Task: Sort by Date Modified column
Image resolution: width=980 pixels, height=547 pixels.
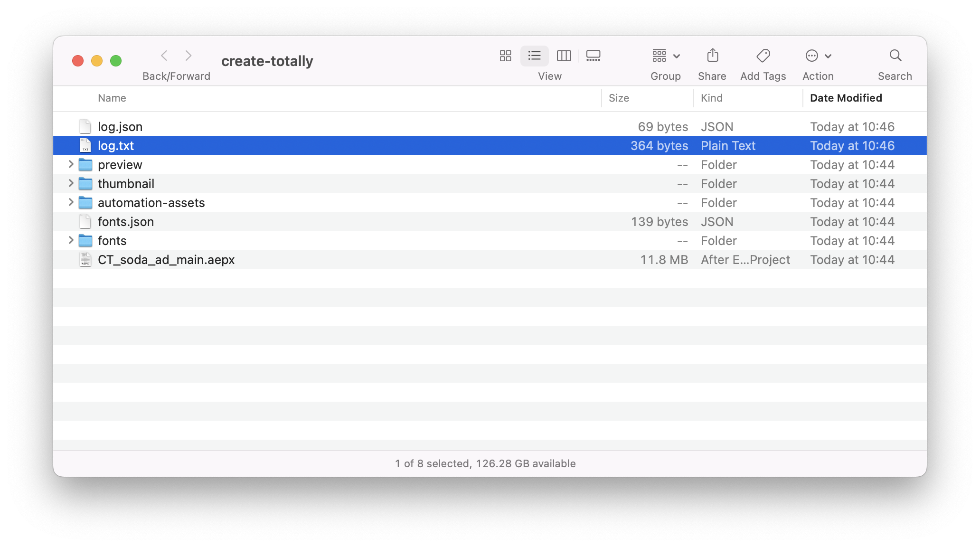Action: pos(846,98)
